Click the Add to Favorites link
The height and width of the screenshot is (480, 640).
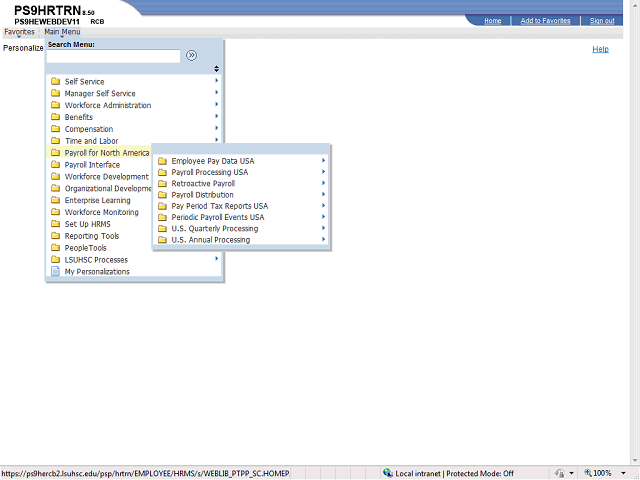(x=545, y=20)
